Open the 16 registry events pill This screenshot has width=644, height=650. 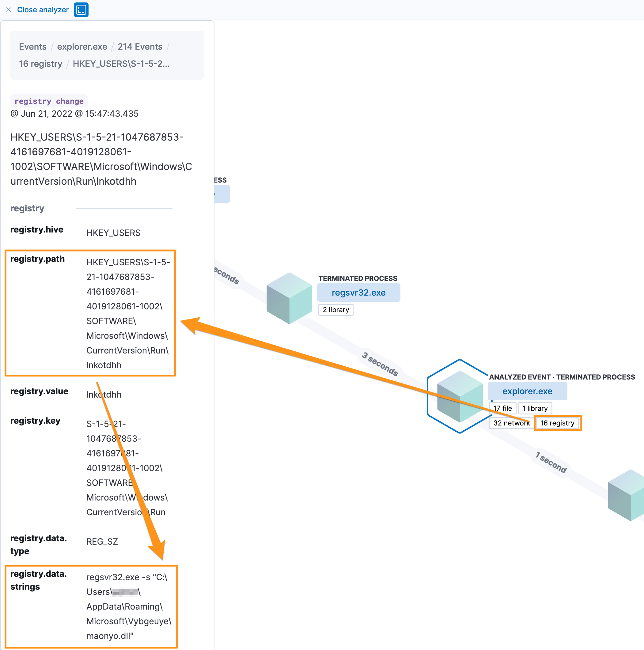(557, 423)
